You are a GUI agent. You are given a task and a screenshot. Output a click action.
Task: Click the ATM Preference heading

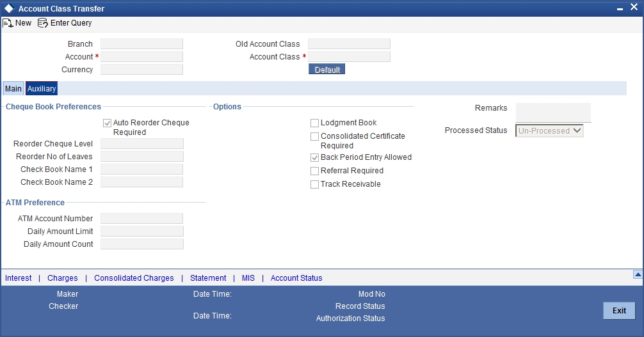pyautogui.click(x=35, y=203)
